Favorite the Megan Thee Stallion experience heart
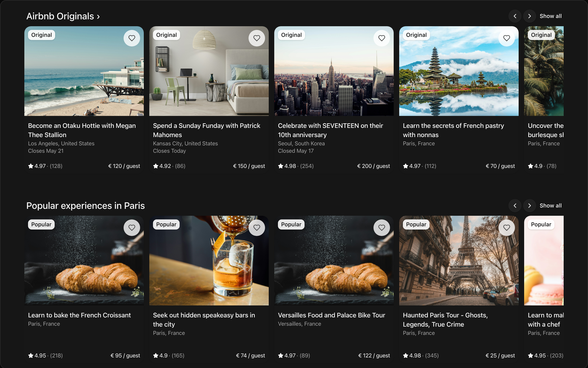Viewport: 588px width, 368px height. (x=132, y=38)
